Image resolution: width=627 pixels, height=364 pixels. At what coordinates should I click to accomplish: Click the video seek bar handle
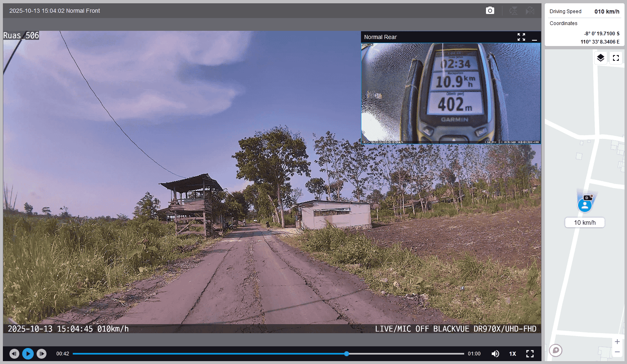347,354
